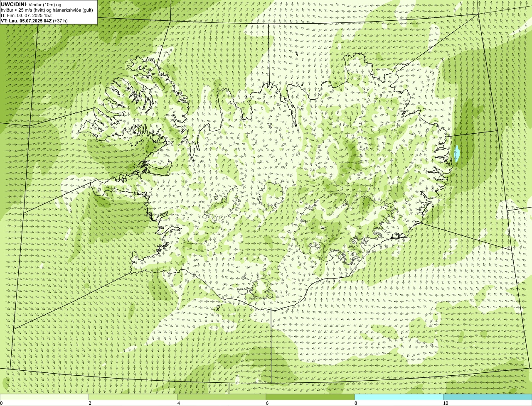Click the teal legend segment above 10 m/s
This screenshot has width=532, height=406.
tap(488, 397)
